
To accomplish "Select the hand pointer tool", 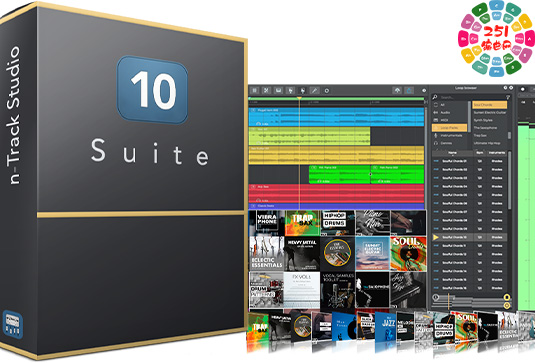I will pos(290,90).
